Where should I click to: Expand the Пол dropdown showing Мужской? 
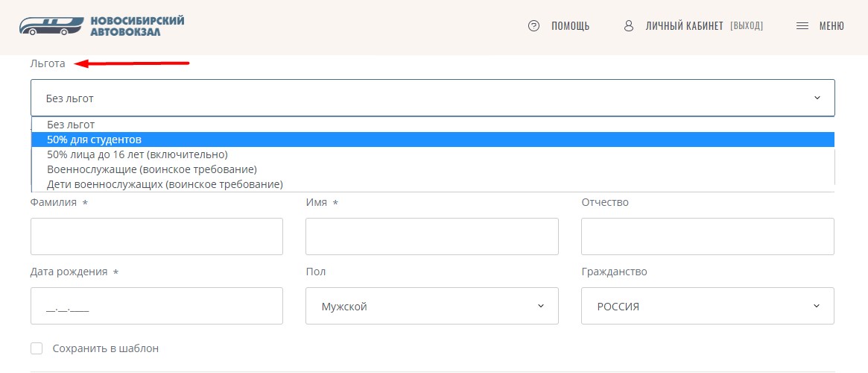432,306
